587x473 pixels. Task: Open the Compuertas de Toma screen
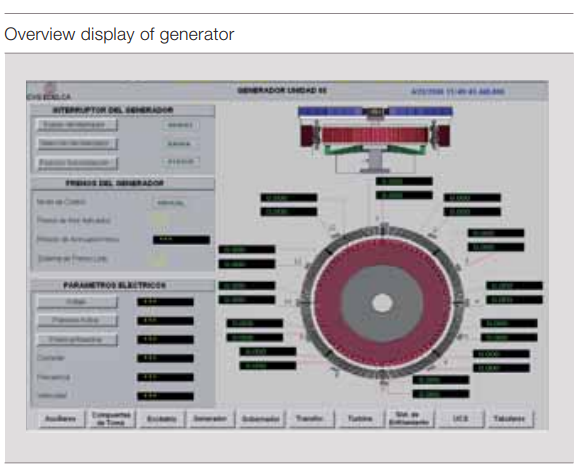111,418
